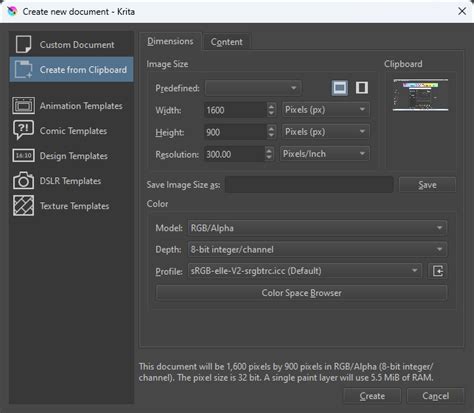Click the Create from Clipboard icon
474x413 pixels.
[x=23, y=69]
